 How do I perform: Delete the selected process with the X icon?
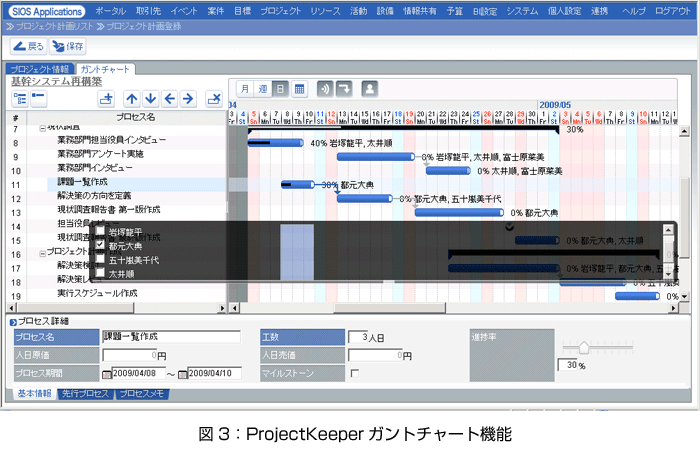(214, 99)
